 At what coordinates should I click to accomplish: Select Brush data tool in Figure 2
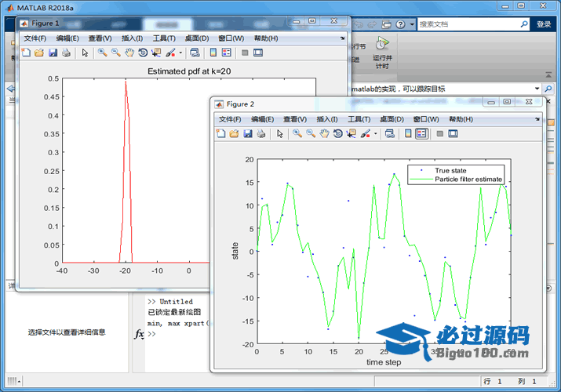pos(366,133)
